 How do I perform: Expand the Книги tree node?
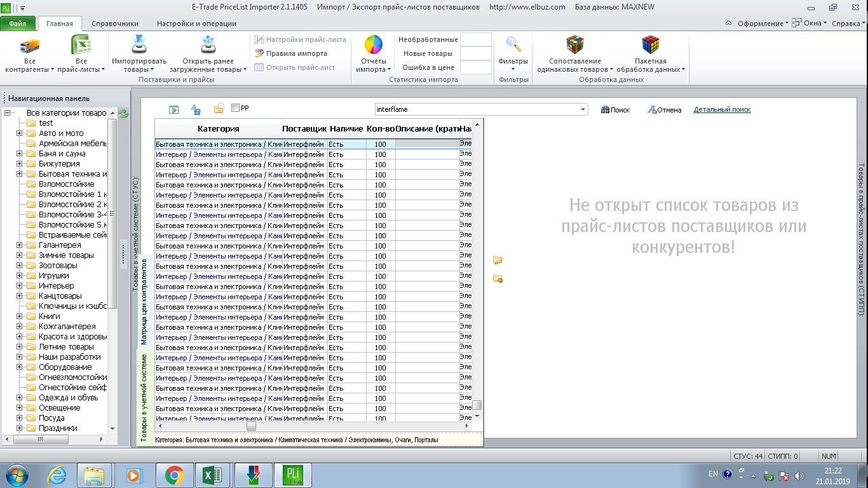(x=19, y=316)
